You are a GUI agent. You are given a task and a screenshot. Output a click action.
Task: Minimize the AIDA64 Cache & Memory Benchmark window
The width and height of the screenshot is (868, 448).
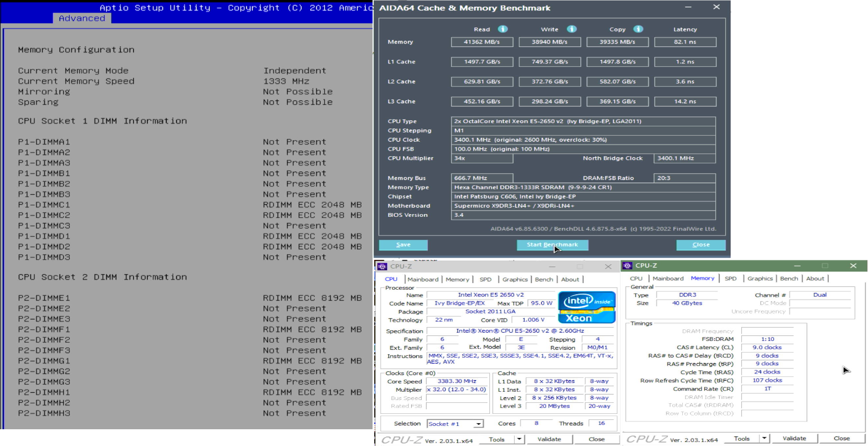(x=688, y=7)
